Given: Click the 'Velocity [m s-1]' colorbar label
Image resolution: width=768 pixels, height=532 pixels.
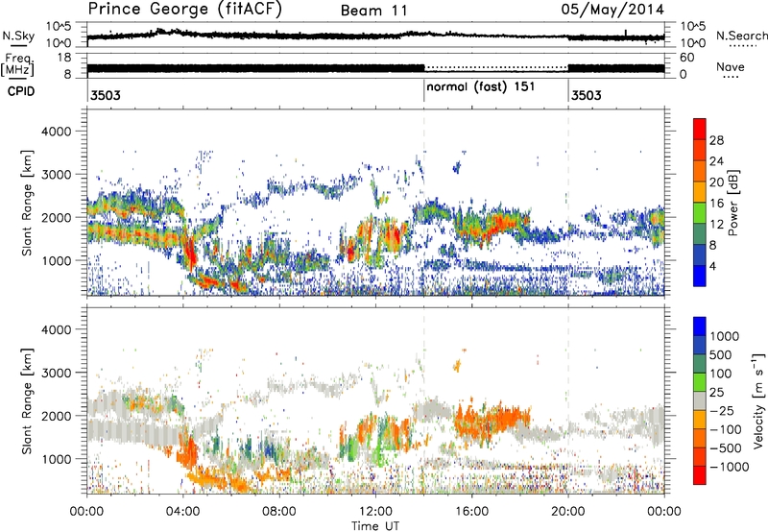Looking at the screenshot, I should click(758, 400).
